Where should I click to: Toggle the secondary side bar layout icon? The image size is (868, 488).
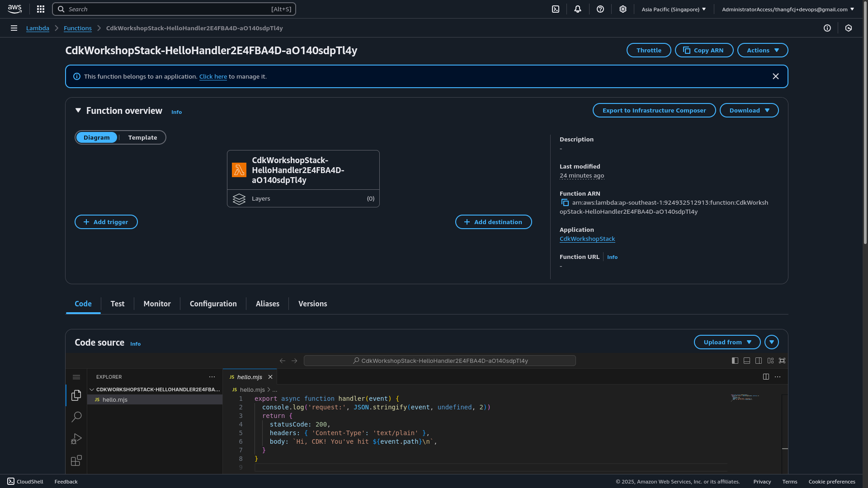[759, 361]
